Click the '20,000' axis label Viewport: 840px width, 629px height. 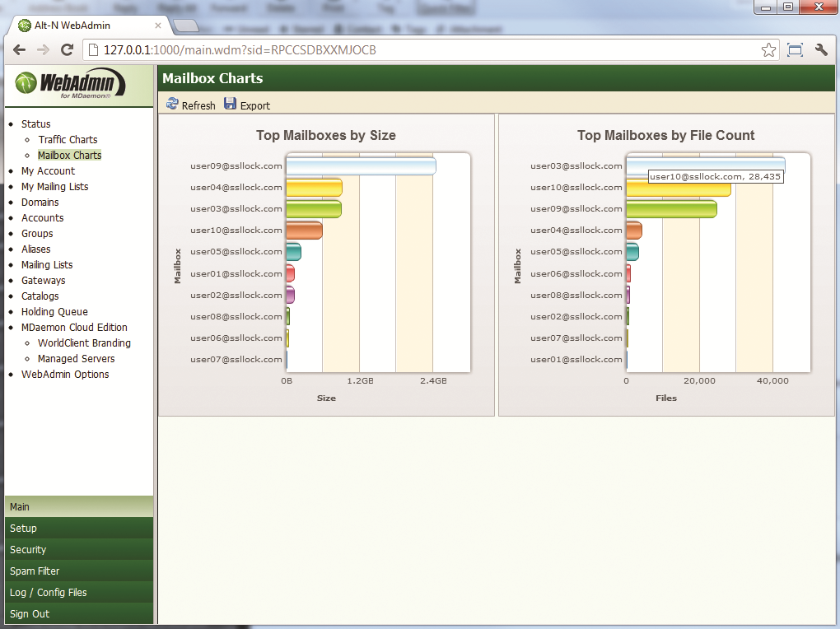click(699, 380)
